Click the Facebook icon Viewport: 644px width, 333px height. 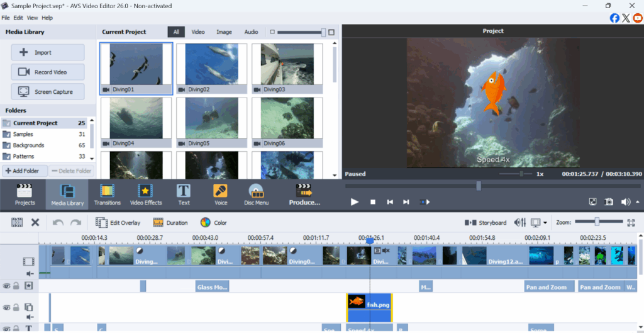614,18
